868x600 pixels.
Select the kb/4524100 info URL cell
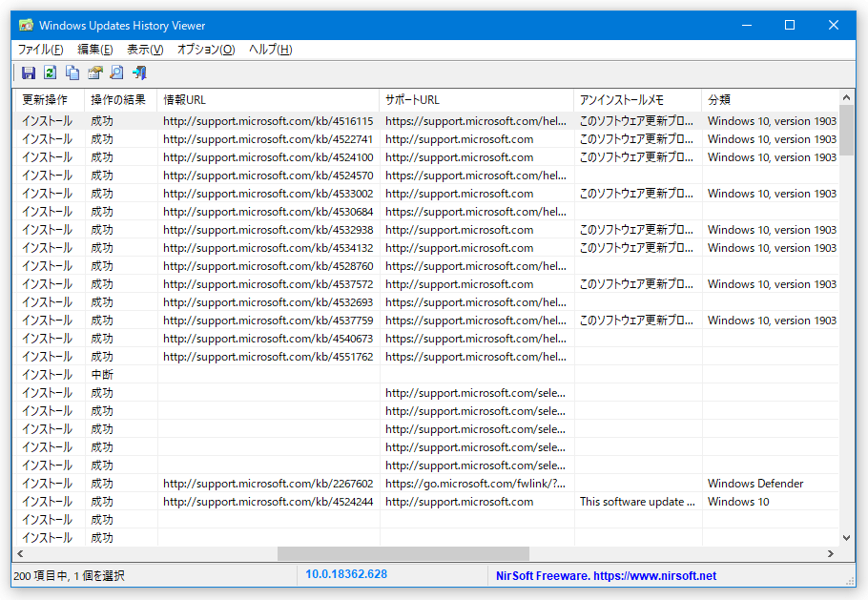coord(268,157)
